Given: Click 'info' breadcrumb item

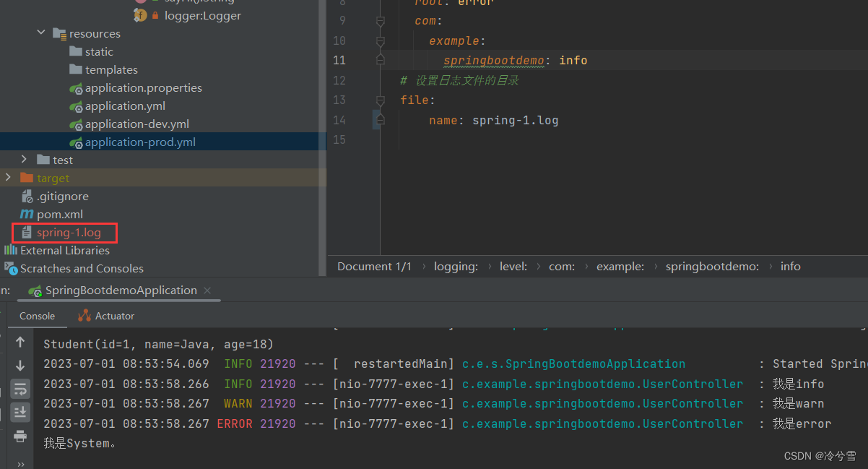Looking at the screenshot, I should click(791, 266).
